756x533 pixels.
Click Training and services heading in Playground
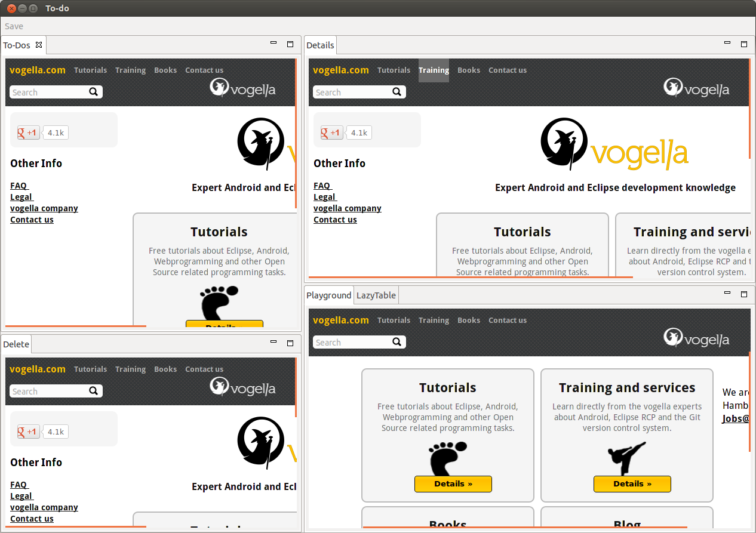[x=627, y=388]
